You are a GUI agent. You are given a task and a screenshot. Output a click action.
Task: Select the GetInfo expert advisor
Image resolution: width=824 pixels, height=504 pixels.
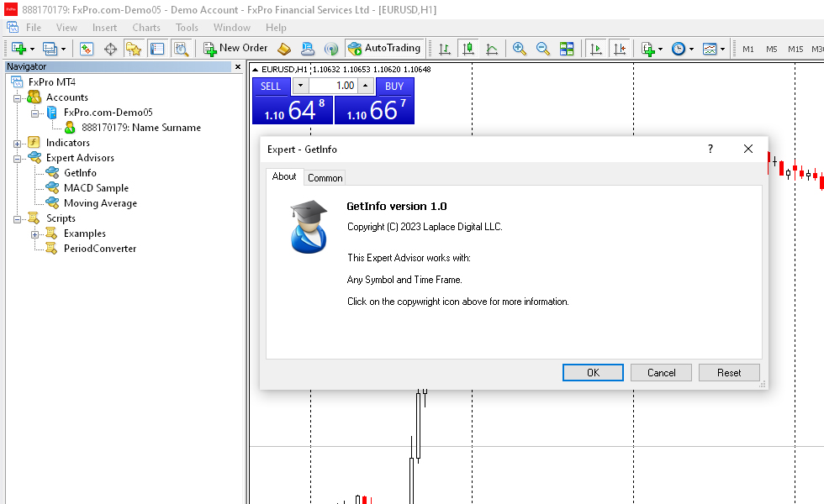(80, 173)
